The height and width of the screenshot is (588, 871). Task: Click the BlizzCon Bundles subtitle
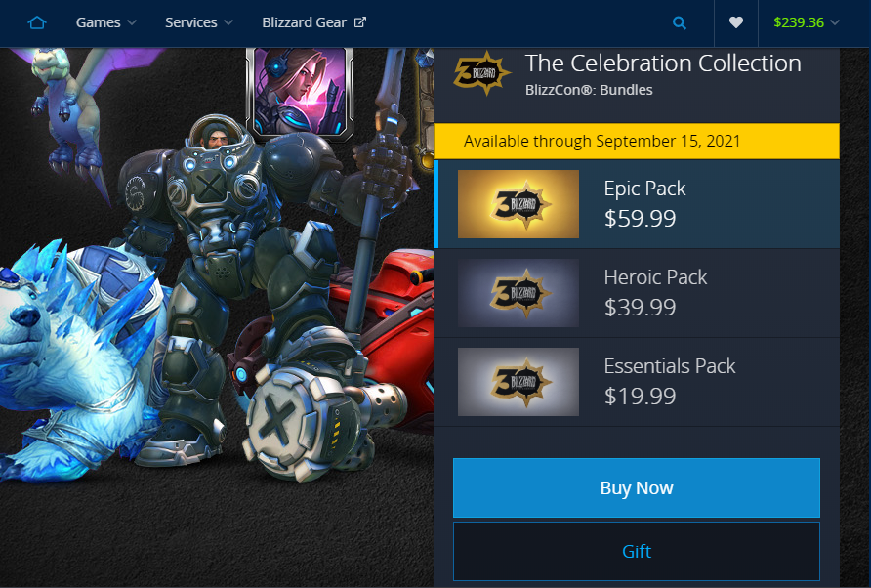tap(589, 90)
